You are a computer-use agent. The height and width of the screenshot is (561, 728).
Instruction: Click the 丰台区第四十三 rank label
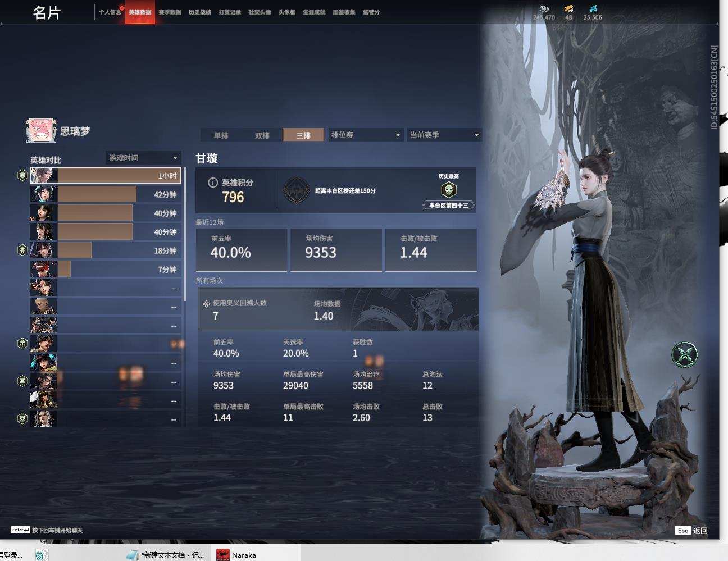(448, 206)
